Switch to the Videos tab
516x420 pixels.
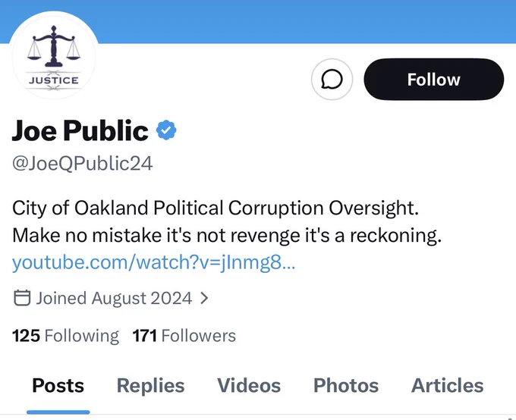click(249, 385)
